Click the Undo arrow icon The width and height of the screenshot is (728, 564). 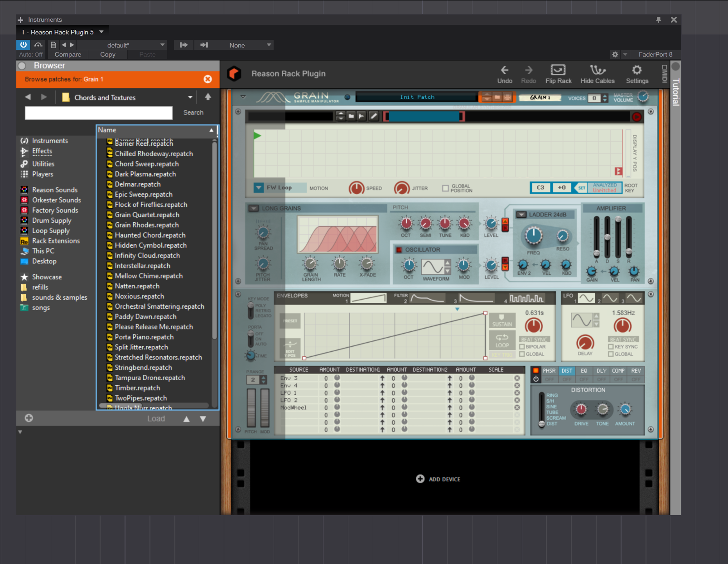point(504,70)
